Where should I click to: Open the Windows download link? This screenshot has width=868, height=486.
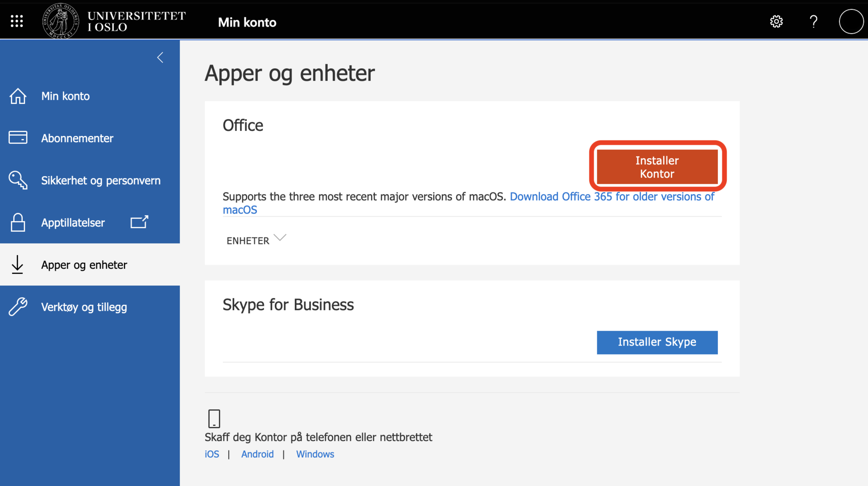tap(315, 454)
